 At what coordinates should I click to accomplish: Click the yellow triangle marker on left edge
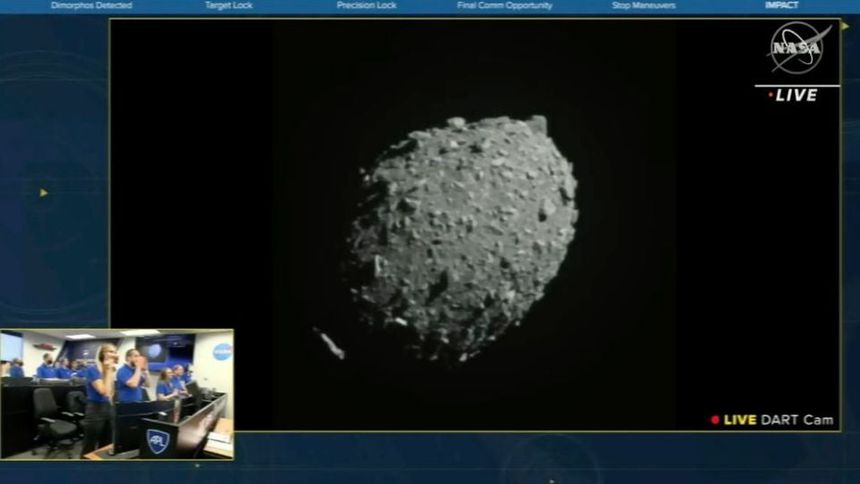coord(43,193)
